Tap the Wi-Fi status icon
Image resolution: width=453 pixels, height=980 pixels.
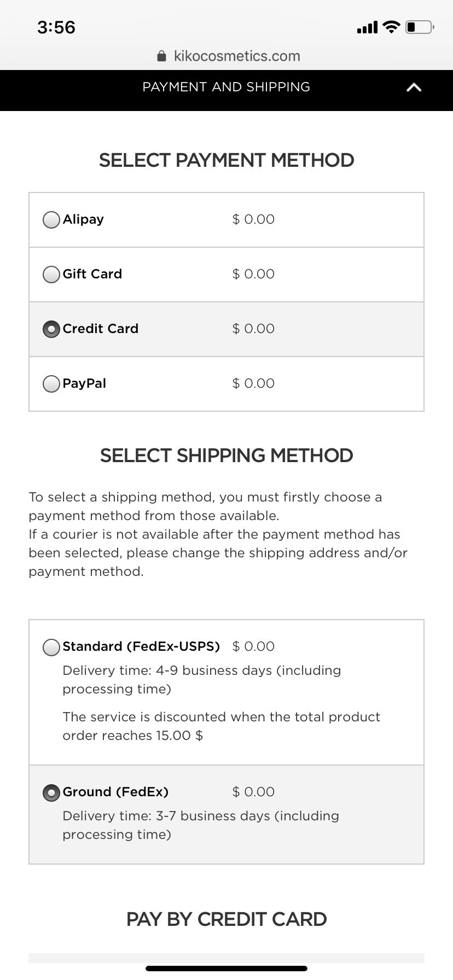391,27
